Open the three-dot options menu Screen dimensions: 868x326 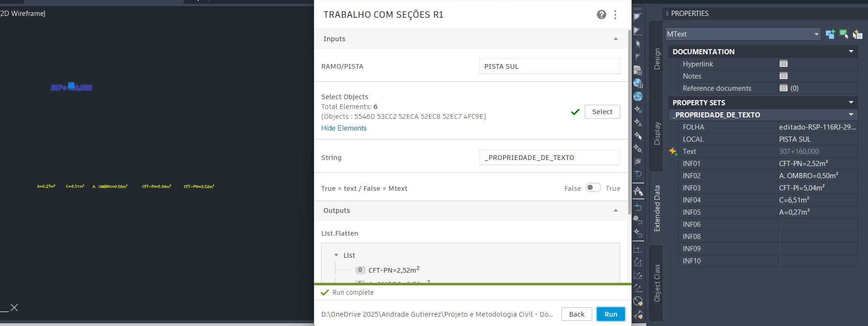pyautogui.click(x=615, y=14)
